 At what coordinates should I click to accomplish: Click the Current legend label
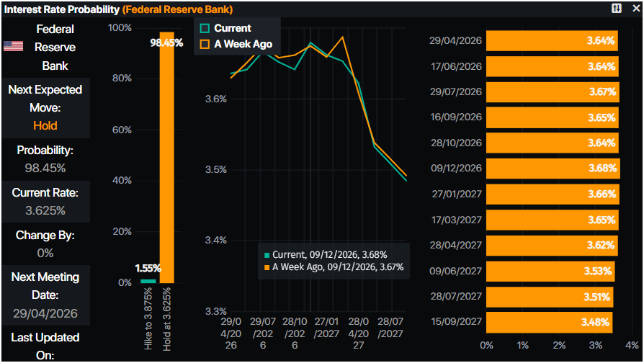tap(233, 28)
